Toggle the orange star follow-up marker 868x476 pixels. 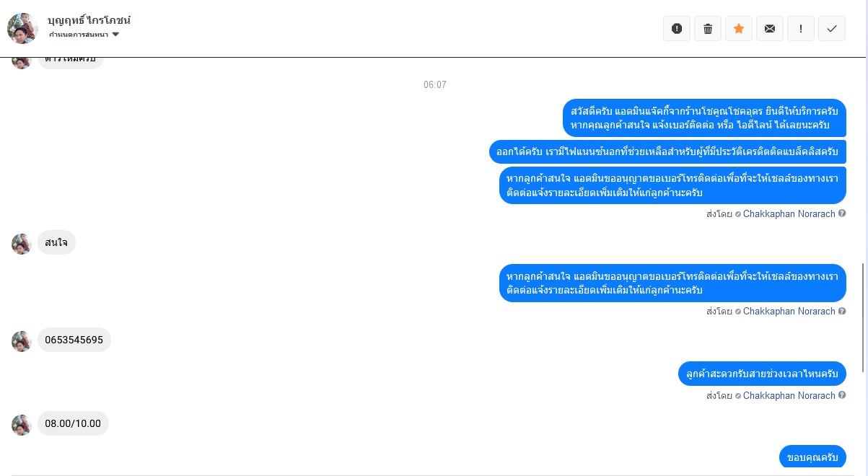tap(739, 29)
